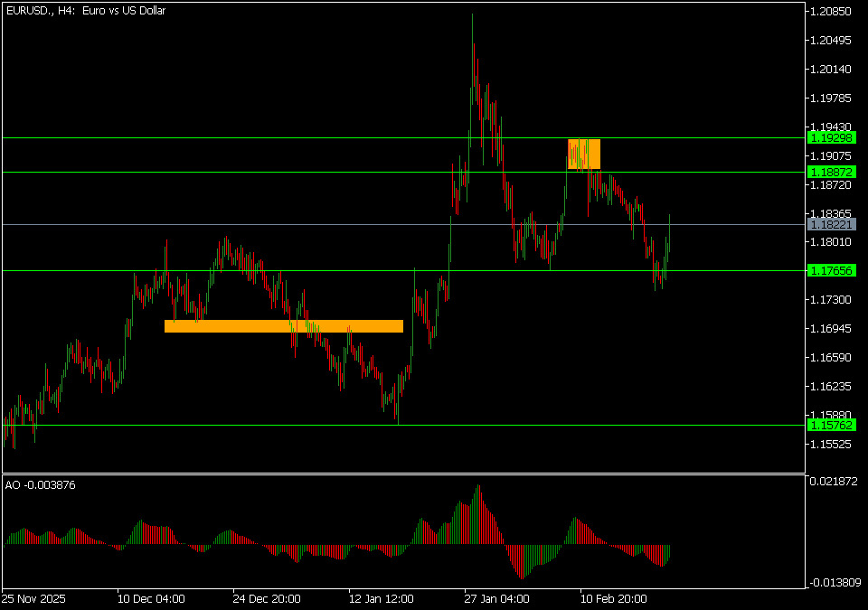Select the 24 Dec 20:00 time marker
Image resolution: width=868 pixels, height=610 pixels.
[x=266, y=598]
